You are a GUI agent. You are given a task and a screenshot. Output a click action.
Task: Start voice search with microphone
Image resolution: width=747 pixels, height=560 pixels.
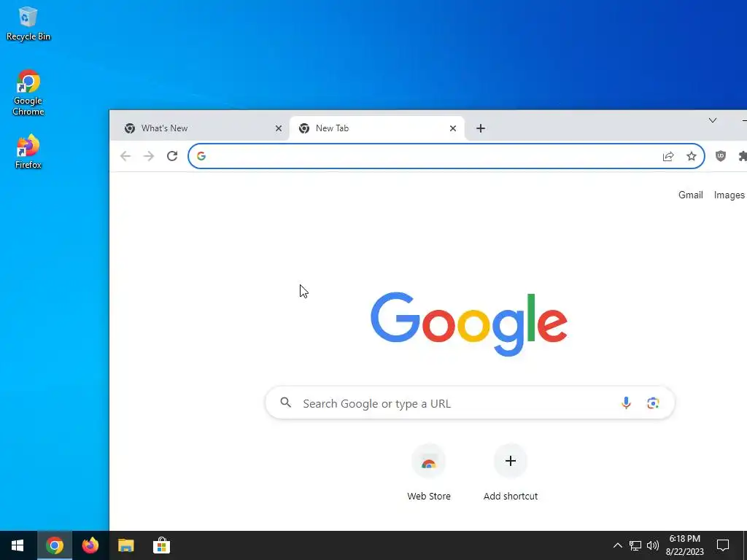pyautogui.click(x=626, y=402)
